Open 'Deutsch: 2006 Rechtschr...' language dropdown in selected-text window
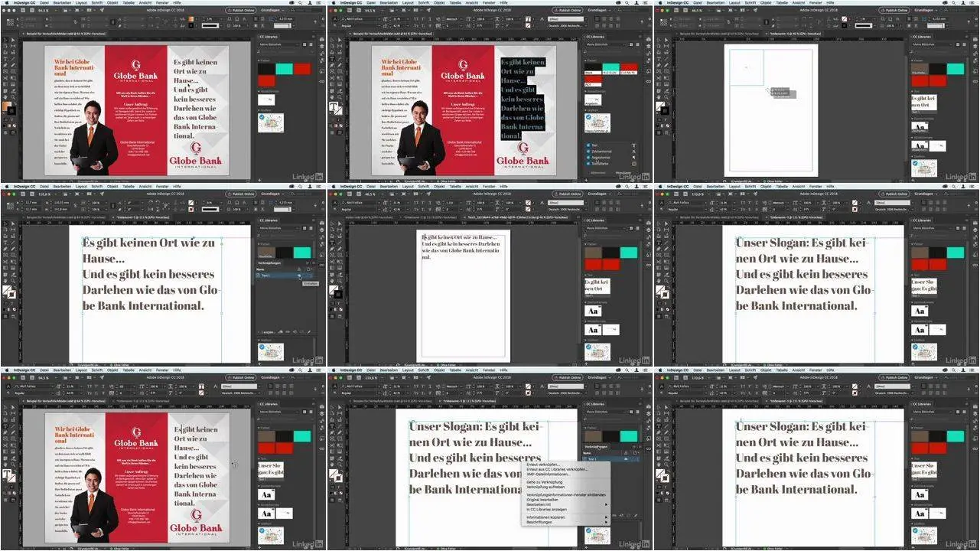 coord(568,25)
